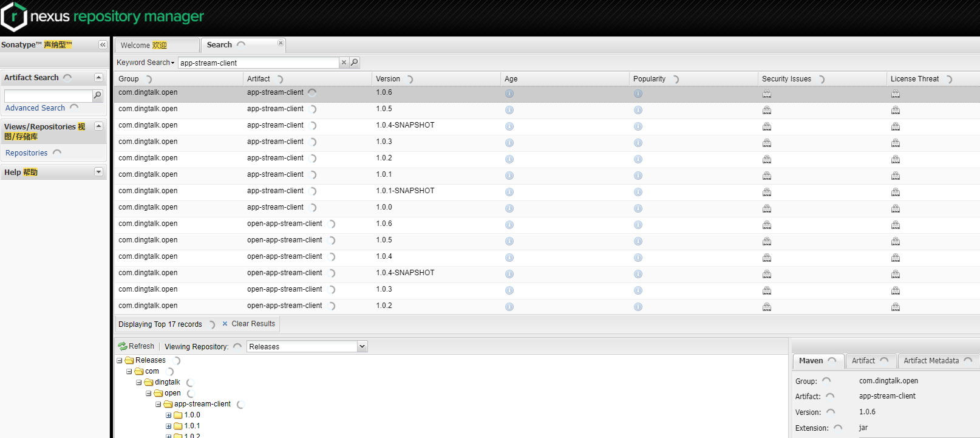The image size is (980, 438).
Task: Collapse the open tree node
Action: 149,393
